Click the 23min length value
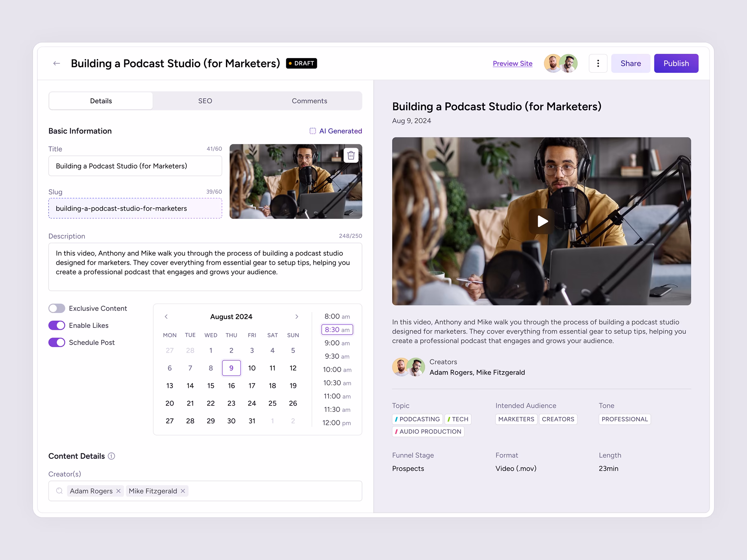 point(608,469)
